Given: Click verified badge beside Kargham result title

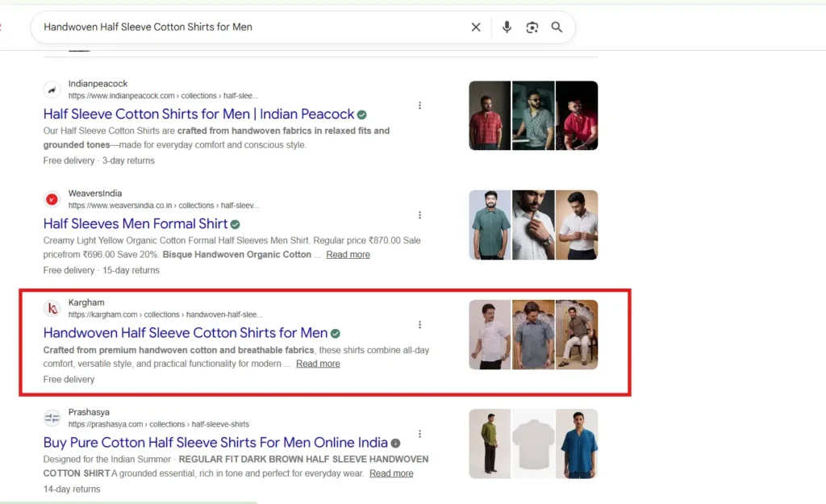Looking at the screenshot, I should point(335,333).
